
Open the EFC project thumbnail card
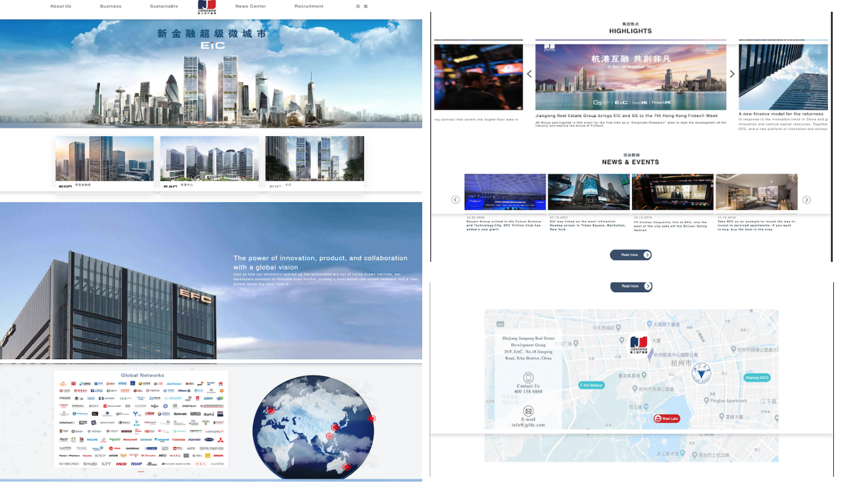105,162
